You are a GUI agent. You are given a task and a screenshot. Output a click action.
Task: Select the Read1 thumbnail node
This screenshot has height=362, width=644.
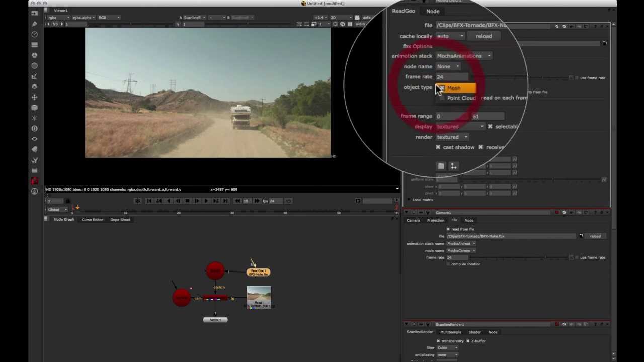click(x=259, y=297)
